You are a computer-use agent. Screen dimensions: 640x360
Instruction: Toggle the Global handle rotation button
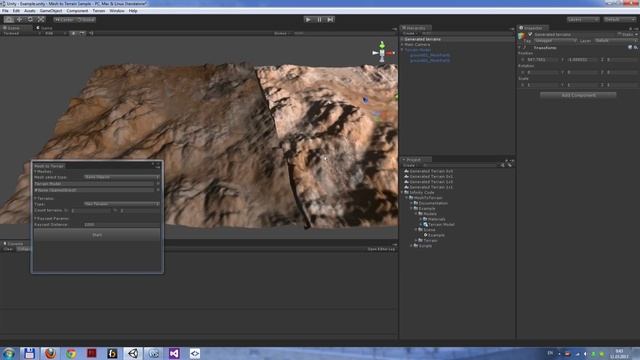coord(86,20)
